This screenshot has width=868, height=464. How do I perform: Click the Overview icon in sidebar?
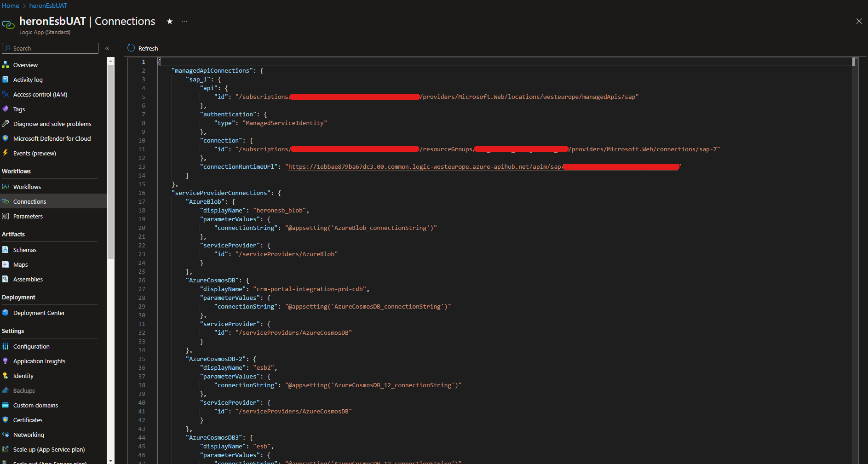coord(6,65)
